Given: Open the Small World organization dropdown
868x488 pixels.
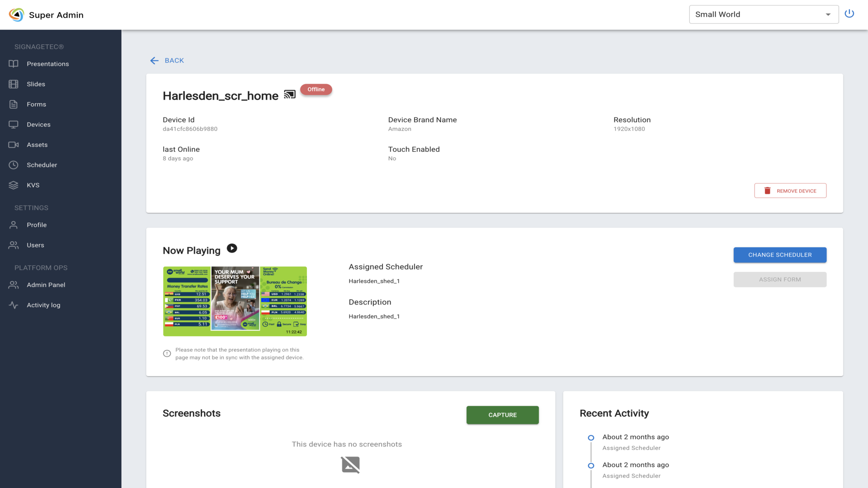Looking at the screenshot, I should (x=764, y=14).
